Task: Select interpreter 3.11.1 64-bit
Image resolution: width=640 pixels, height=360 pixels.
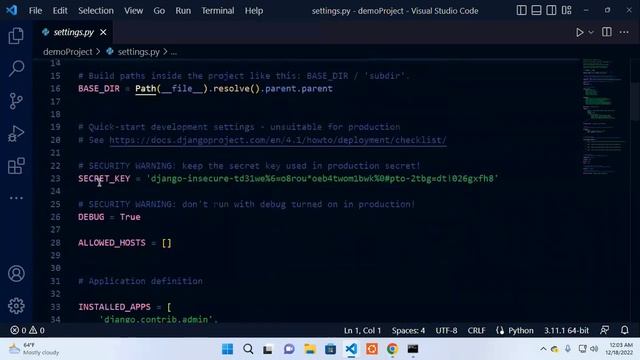Action: pyautogui.click(x=566, y=330)
